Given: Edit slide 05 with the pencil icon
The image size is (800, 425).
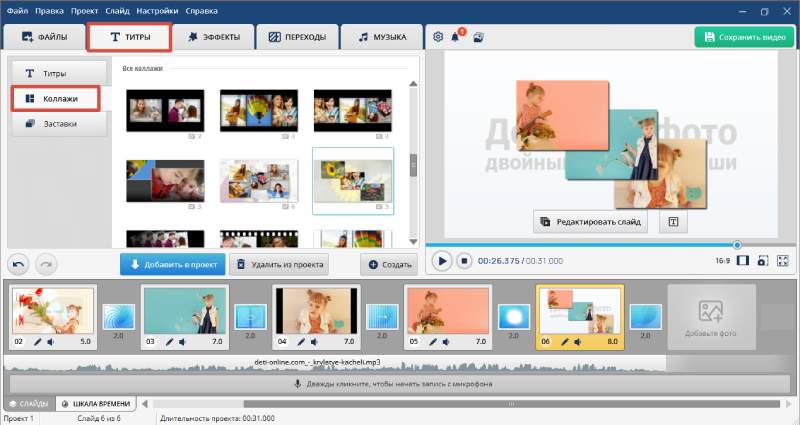Looking at the screenshot, I should (433, 341).
